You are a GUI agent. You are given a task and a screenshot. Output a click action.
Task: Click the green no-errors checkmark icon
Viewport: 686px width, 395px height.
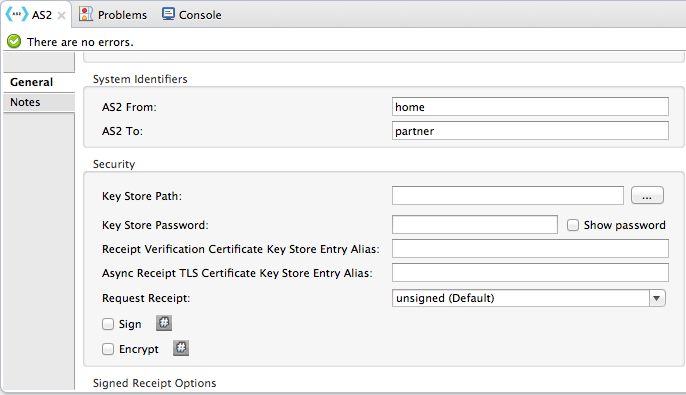[14, 42]
